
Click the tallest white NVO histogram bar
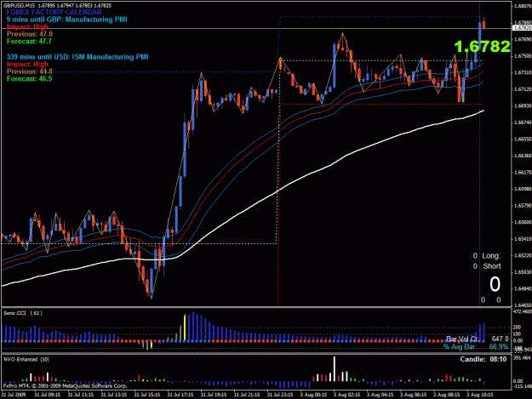pyautogui.click(x=335, y=369)
